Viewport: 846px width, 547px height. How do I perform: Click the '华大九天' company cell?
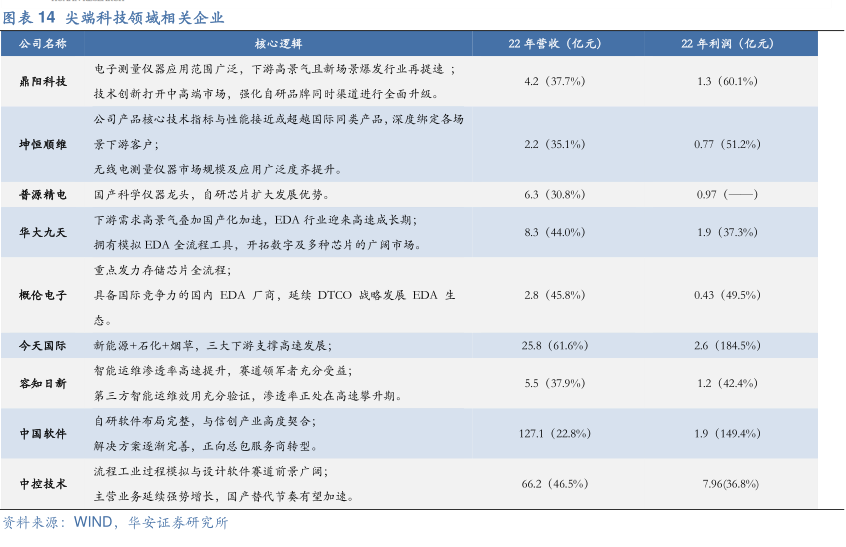[43, 232]
